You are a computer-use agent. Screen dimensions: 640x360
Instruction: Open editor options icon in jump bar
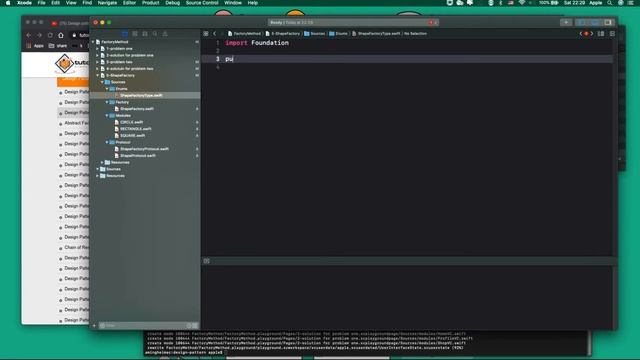(x=601, y=33)
